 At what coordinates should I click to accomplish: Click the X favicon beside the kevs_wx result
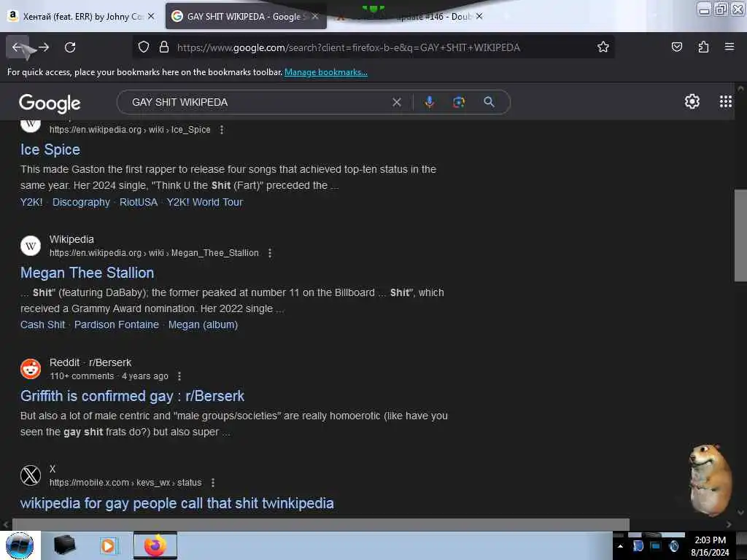(31, 475)
